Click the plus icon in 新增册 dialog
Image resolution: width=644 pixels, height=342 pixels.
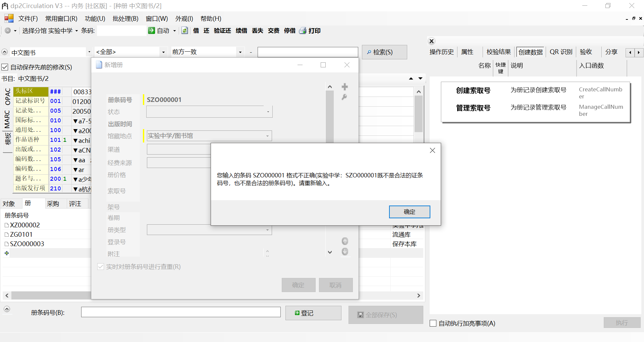click(x=344, y=87)
